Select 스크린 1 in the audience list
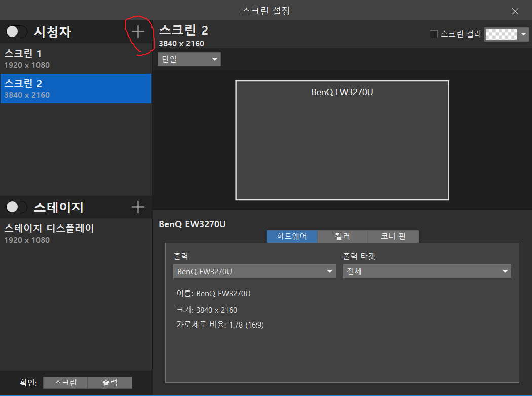This screenshot has height=396, width=532. 76,58
